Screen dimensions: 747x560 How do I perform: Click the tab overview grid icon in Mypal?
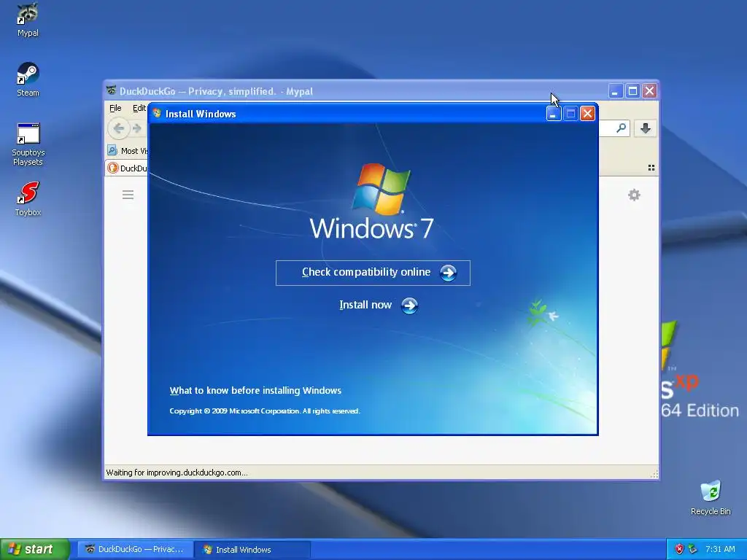(x=651, y=168)
